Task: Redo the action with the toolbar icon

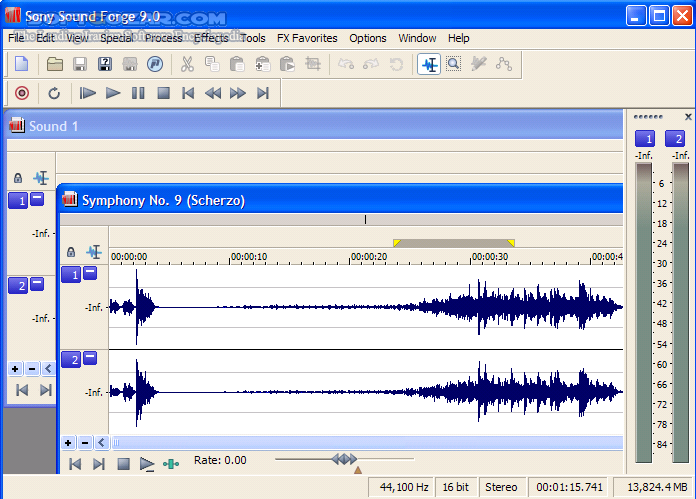Action: [371, 64]
